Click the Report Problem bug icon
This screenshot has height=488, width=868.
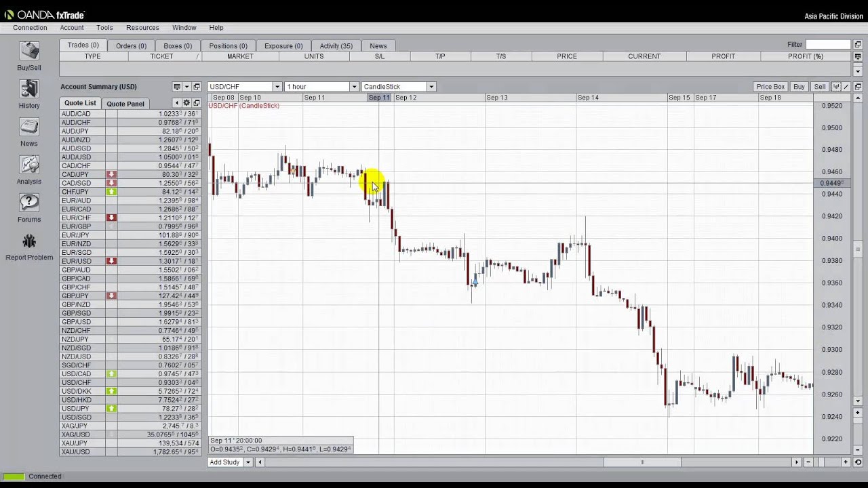(x=29, y=241)
